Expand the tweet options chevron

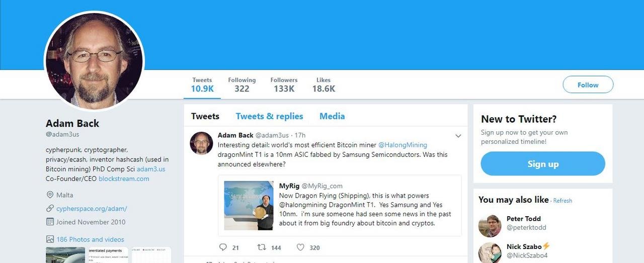click(x=458, y=136)
